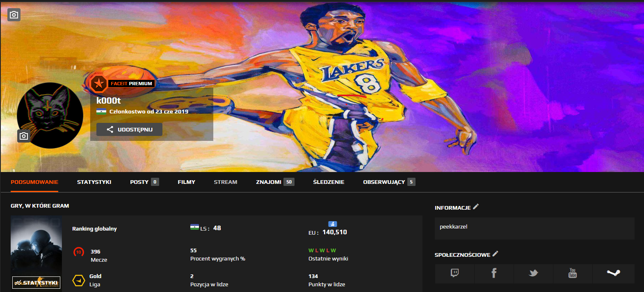
Task: Select the Filmy tab
Action: [x=186, y=182]
